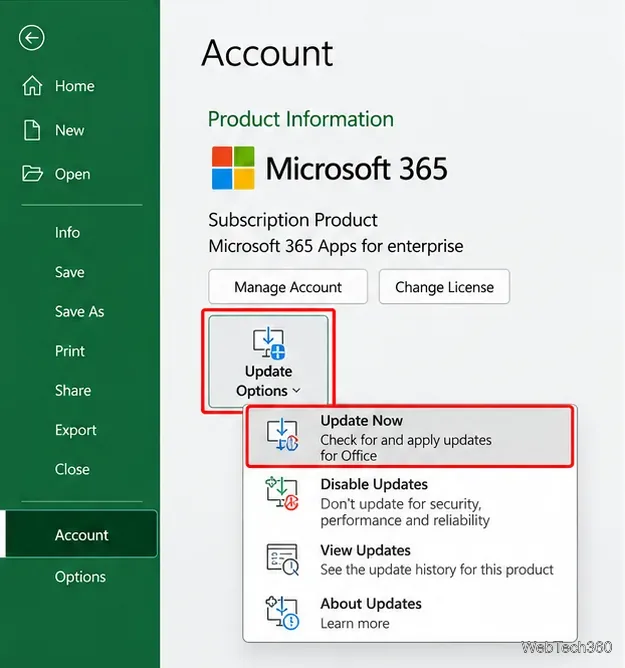This screenshot has width=625, height=668.
Task: Click the Manage Account button
Action: (x=288, y=287)
